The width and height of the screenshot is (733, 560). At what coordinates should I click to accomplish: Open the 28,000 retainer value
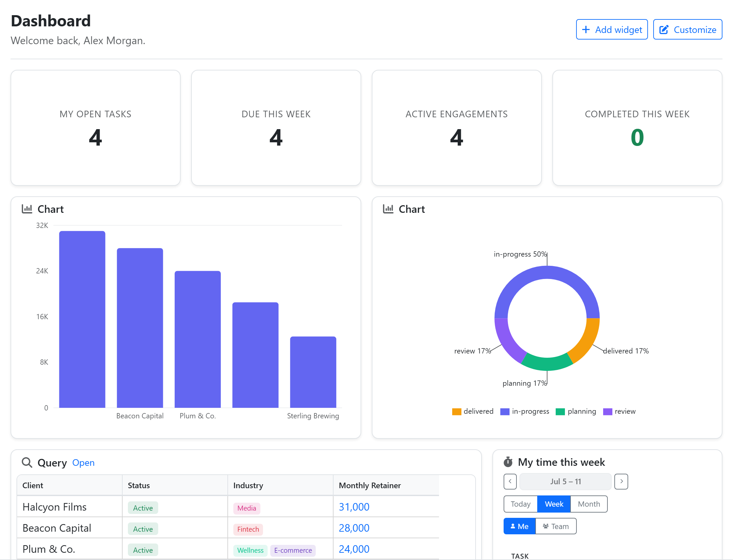pyautogui.click(x=354, y=528)
